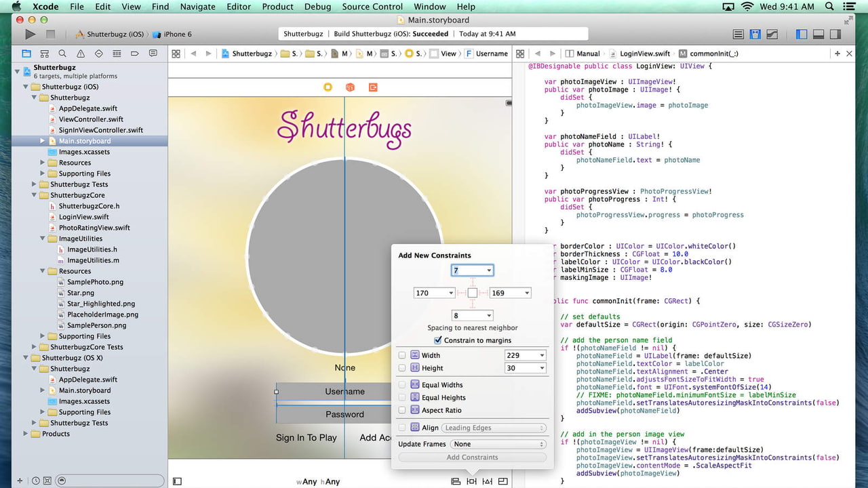Toggle the document outline at canvas bottom
868x488 pixels.
click(177, 481)
